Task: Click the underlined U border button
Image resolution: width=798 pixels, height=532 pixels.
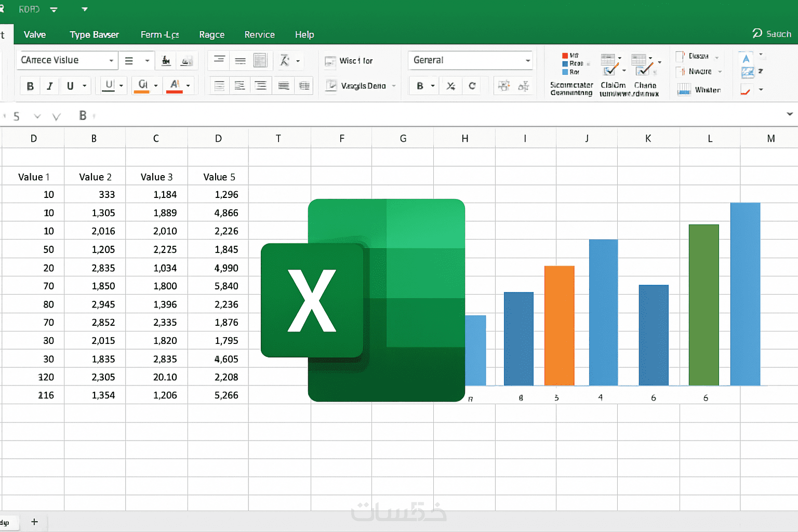Action: pyautogui.click(x=109, y=85)
